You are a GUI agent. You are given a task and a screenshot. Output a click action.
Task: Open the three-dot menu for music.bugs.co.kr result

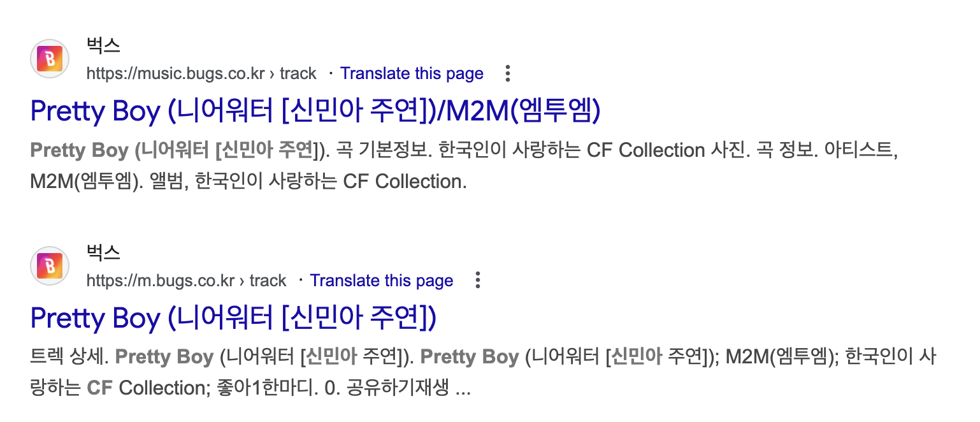[x=507, y=73]
